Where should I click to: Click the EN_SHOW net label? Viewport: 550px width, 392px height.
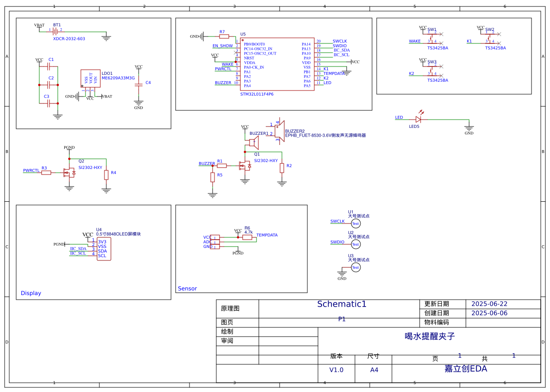pos(222,46)
